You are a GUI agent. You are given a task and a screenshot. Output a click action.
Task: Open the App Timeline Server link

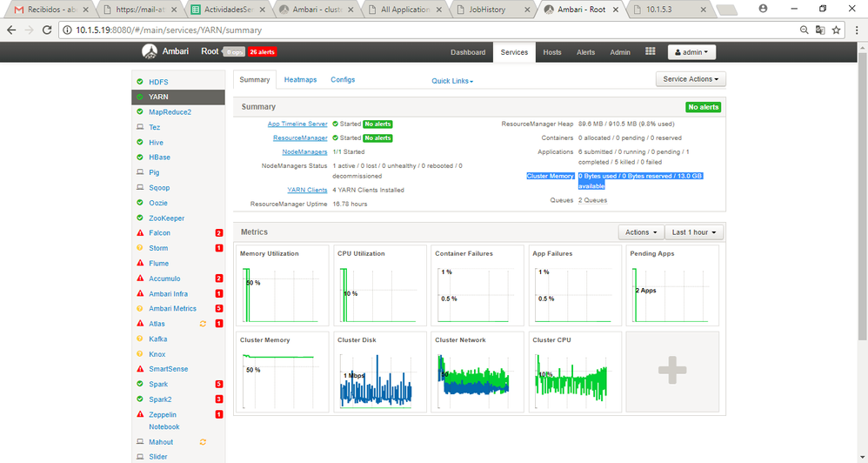tap(297, 124)
